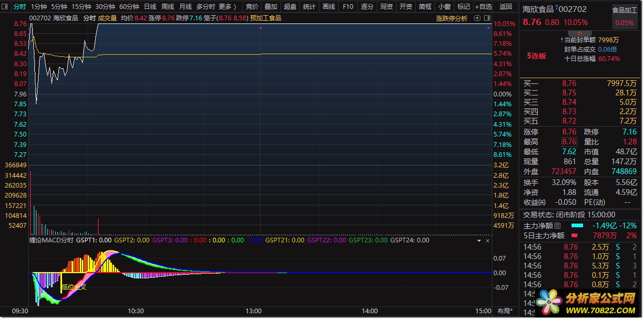Open the 涨跌停分析 link
Viewport: 644px width, 319px height.
coord(452,18)
